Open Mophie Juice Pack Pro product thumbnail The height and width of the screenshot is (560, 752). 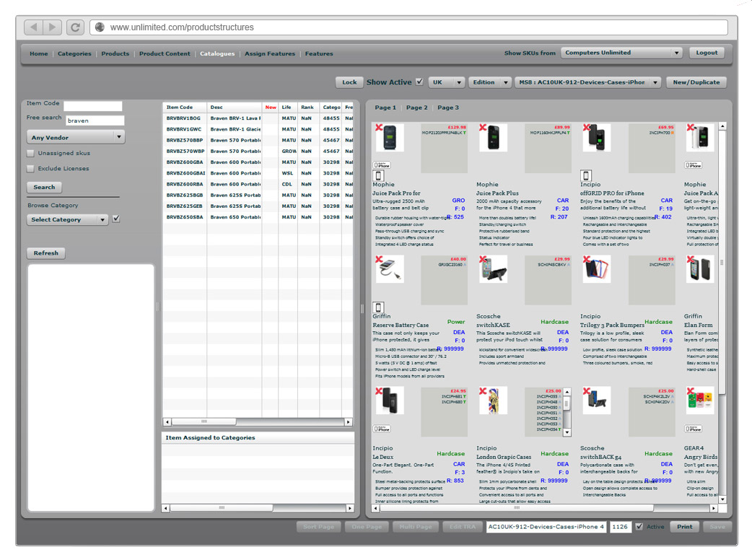tap(390, 138)
